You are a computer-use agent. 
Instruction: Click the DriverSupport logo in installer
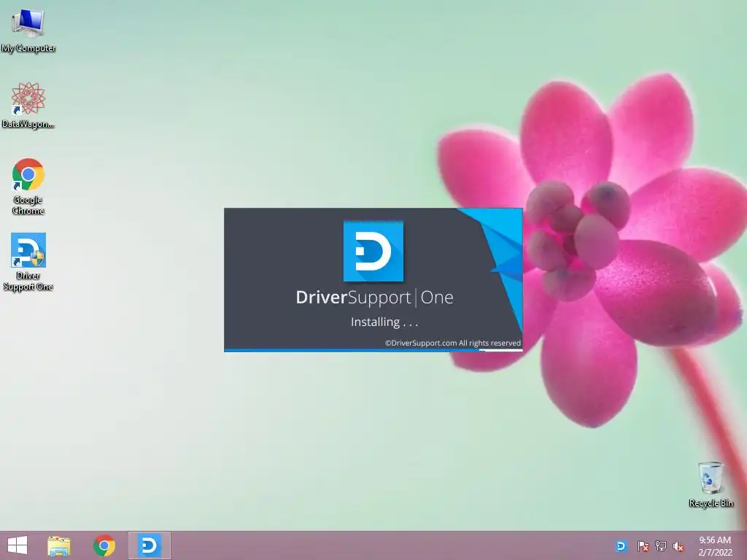[x=373, y=251]
